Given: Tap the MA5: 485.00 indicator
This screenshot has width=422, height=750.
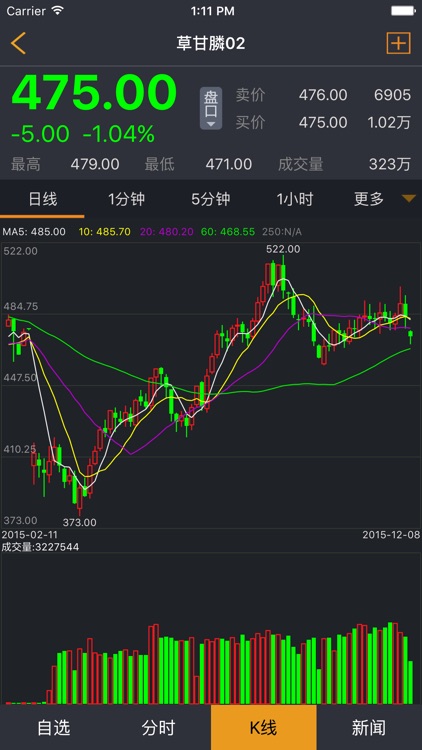Looking at the screenshot, I should (34, 232).
